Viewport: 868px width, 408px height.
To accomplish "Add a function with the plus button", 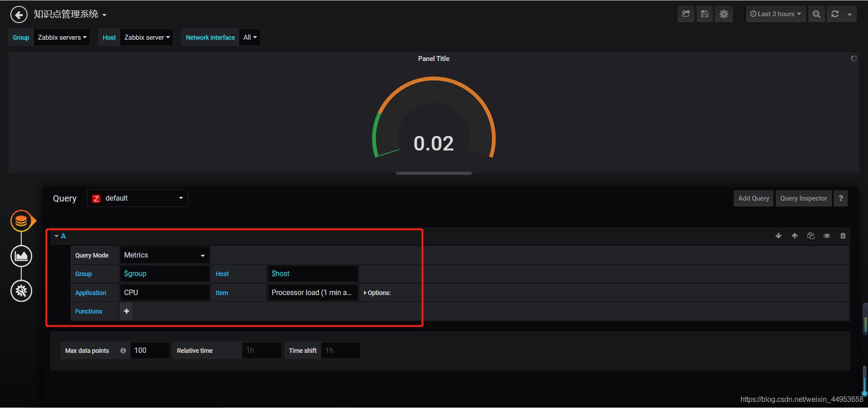I will (x=127, y=311).
